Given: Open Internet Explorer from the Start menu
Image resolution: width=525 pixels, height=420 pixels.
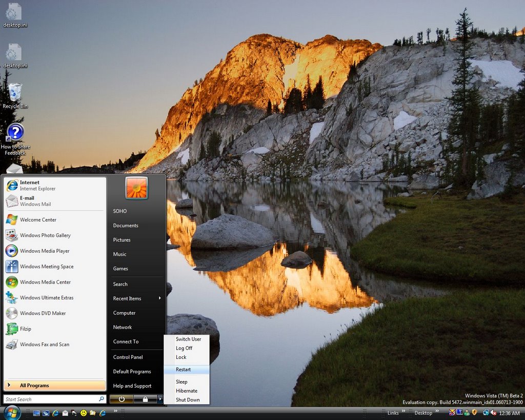Looking at the screenshot, I should click(55, 185).
